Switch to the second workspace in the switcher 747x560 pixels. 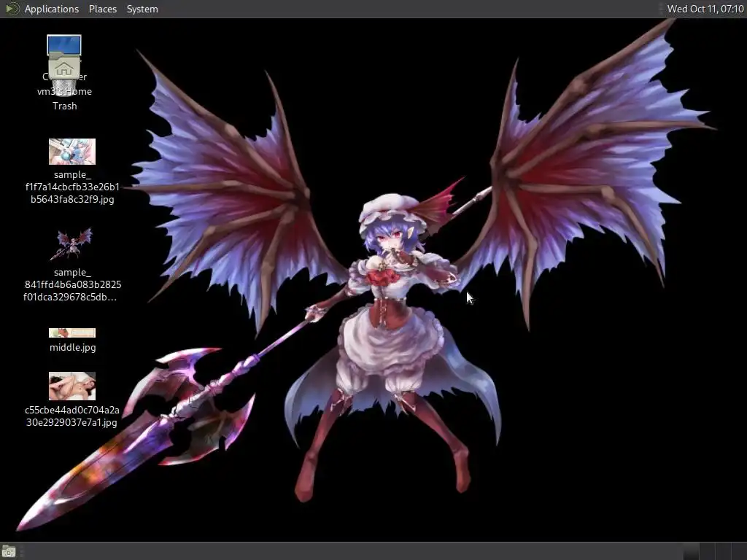tap(708, 551)
